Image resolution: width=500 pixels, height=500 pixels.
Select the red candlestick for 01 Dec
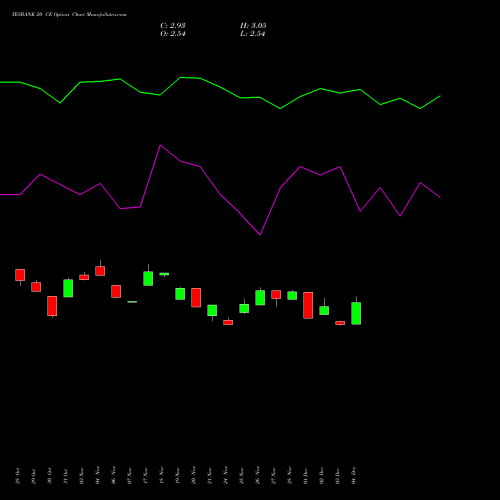308,305
